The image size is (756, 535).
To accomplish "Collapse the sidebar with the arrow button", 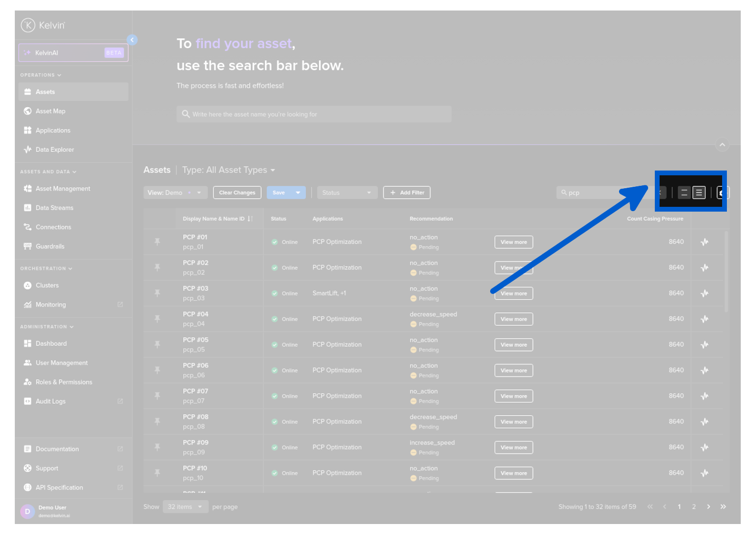I will point(132,40).
